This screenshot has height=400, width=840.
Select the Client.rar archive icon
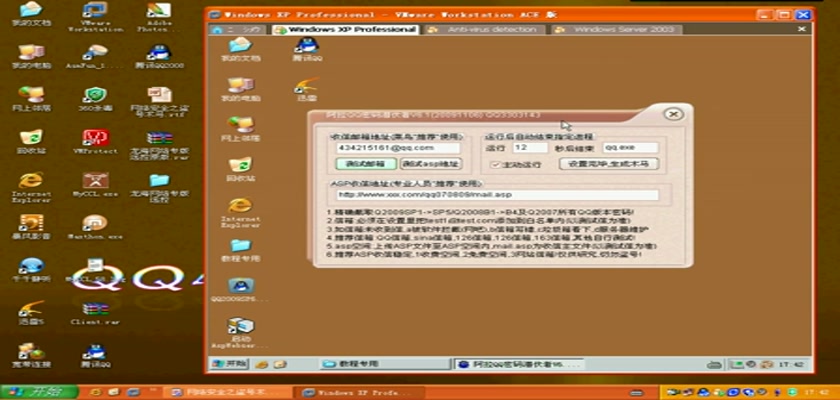click(x=95, y=310)
